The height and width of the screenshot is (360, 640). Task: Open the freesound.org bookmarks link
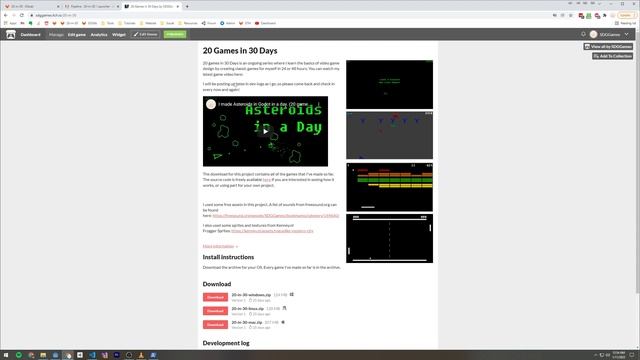point(276,216)
